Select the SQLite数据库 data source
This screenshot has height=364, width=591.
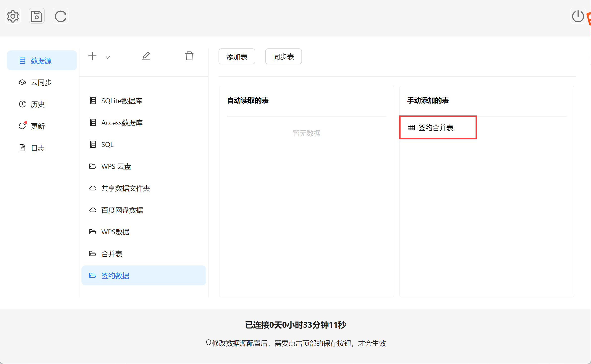pyautogui.click(x=121, y=101)
